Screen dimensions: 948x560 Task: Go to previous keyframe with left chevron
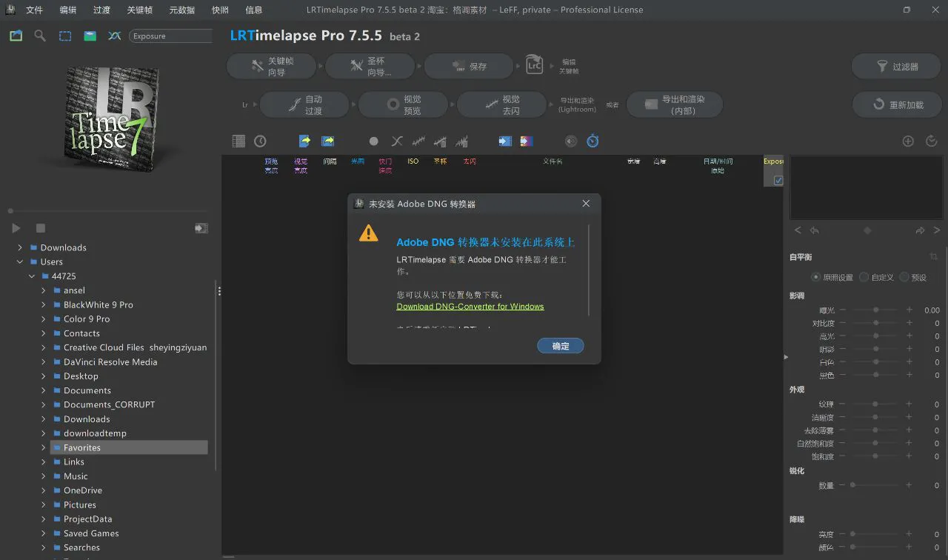(798, 230)
